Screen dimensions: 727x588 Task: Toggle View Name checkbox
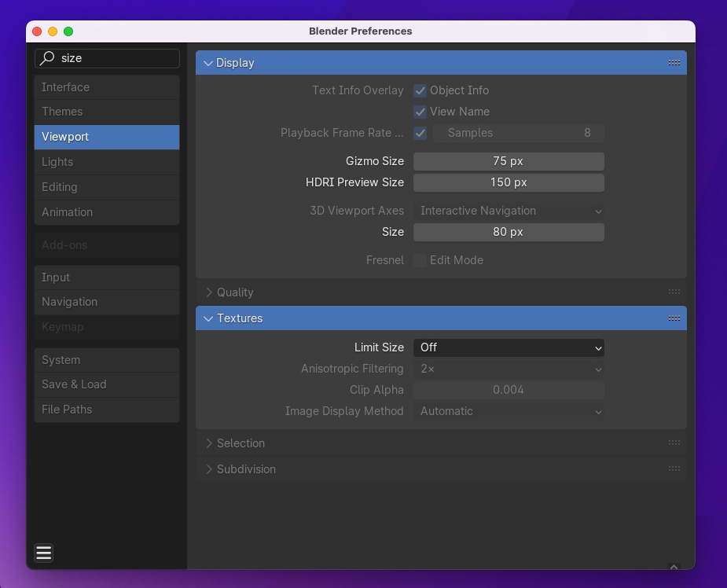[420, 112]
